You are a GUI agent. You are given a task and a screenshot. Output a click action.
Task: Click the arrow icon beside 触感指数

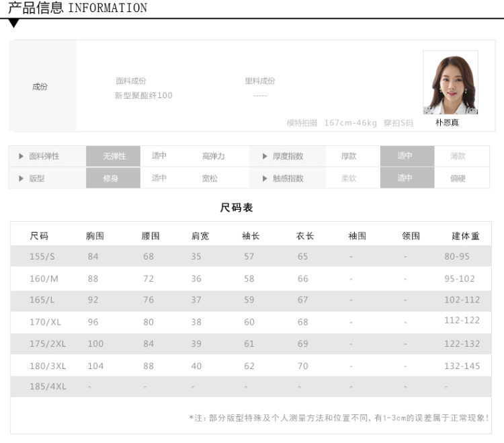(265, 178)
